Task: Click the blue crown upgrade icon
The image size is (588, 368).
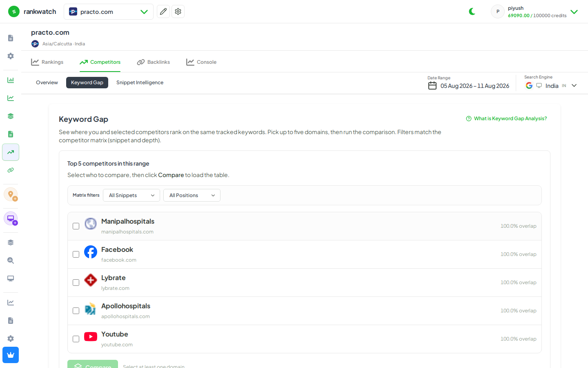Action: coord(11,355)
